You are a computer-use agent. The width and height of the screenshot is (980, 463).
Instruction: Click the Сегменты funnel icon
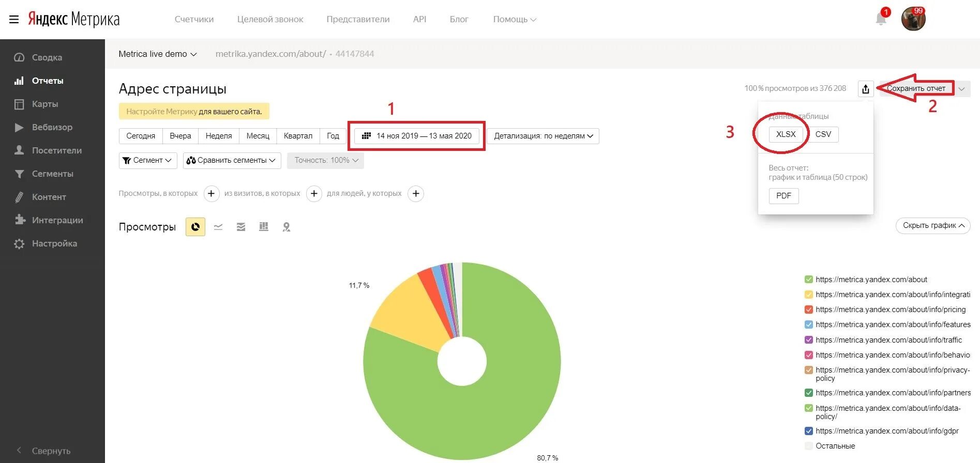pyautogui.click(x=19, y=174)
